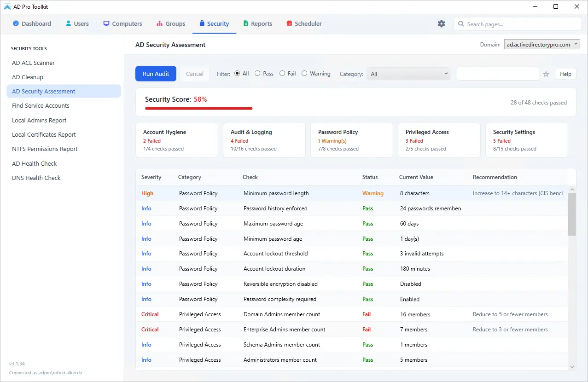Viewport: 588px width, 382px height.
Task: Select the Enterprise Admins member count row
Action: (x=352, y=330)
